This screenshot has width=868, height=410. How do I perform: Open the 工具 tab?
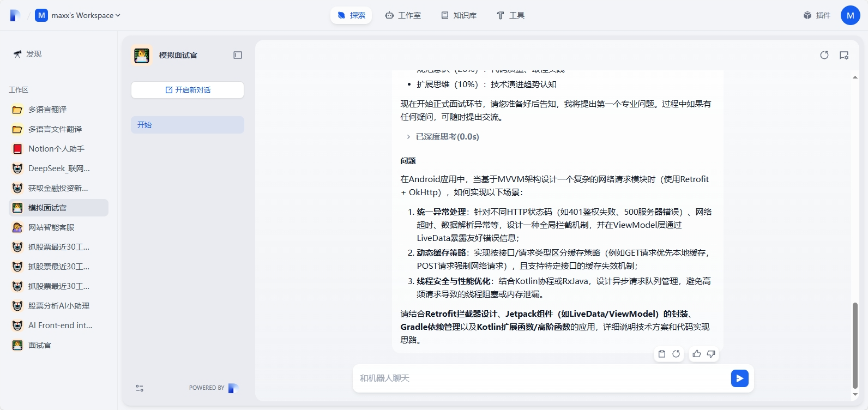[510, 15]
